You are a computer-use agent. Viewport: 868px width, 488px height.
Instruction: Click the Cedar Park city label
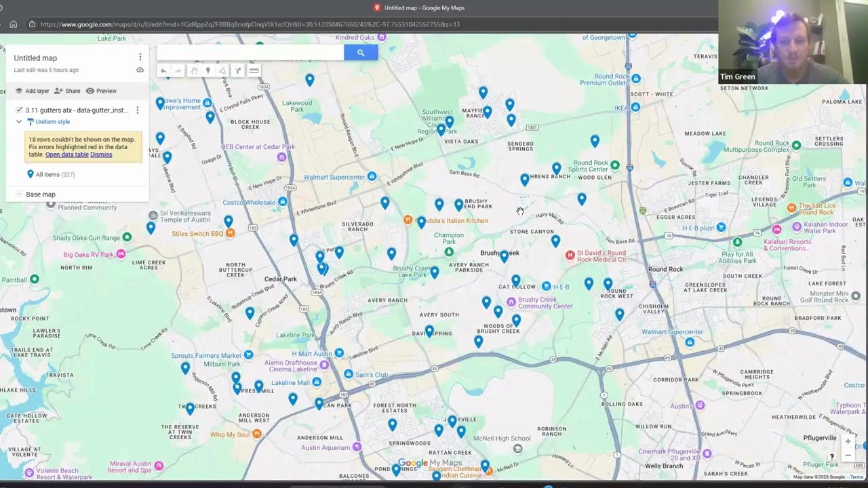[x=281, y=279]
